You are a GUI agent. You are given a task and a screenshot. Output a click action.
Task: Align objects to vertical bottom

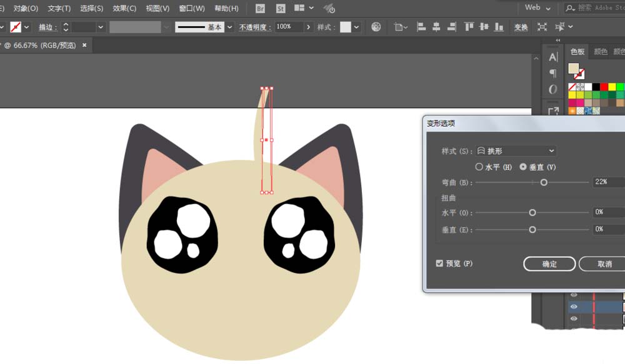(x=499, y=27)
